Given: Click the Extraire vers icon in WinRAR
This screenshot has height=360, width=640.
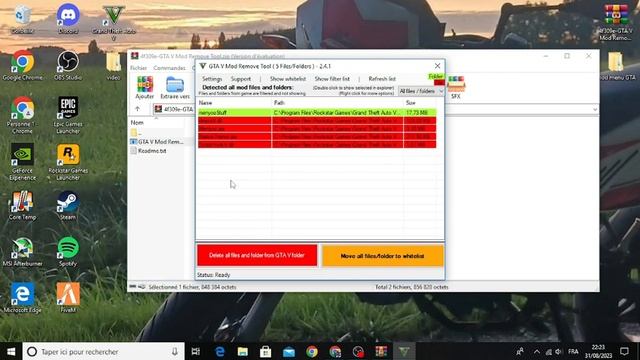Looking at the screenshot, I should pos(175,87).
